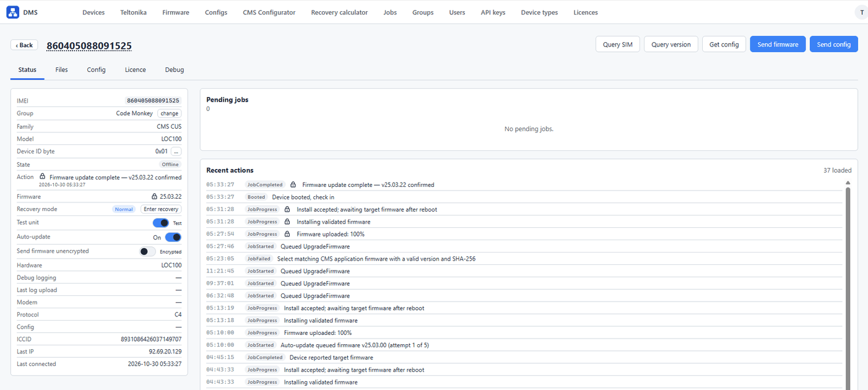Open the Teltonika menu item

click(134, 12)
